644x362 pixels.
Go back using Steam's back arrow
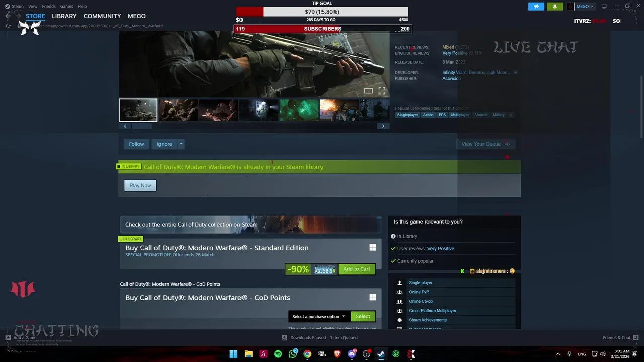(x=8, y=16)
